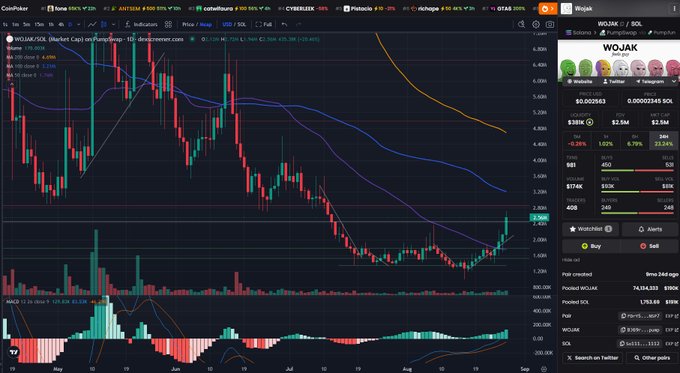Click the liquidity lock info icon
Image resolution: width=680 pixels, height=373 pixels.
pyautogui.click(x=589, y=123)
